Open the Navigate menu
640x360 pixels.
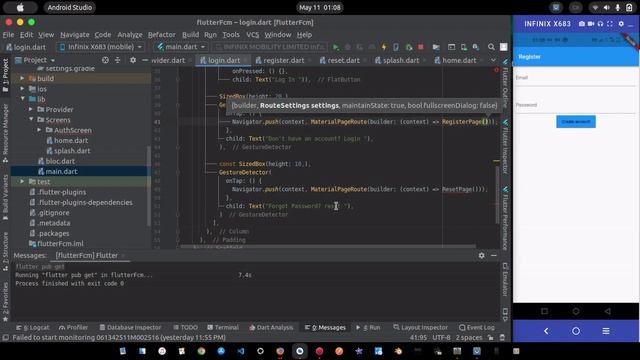tap(75, 35)
